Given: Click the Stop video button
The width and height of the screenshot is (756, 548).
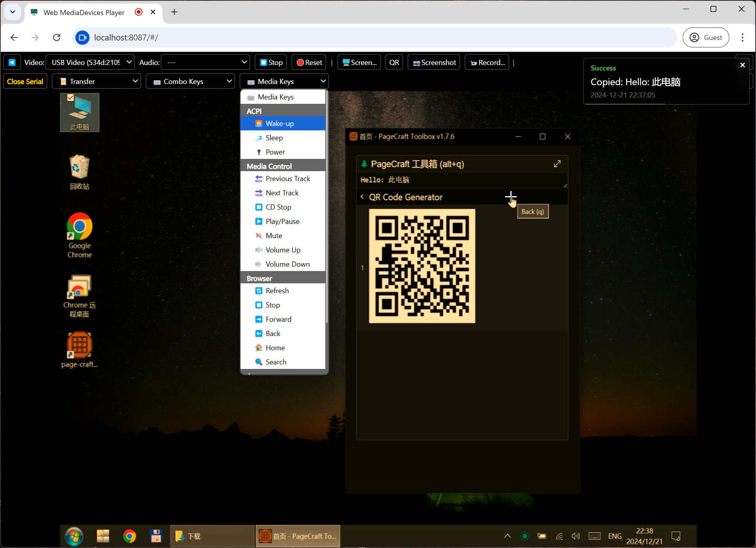Looking at the screenshot, I should pyautogui.click(x=271, y=62).
